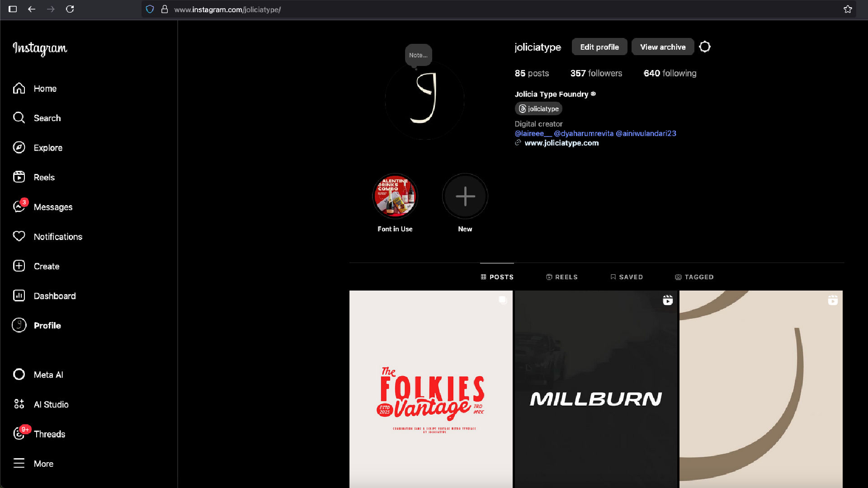Open the 357 followers list

point(596,73)
